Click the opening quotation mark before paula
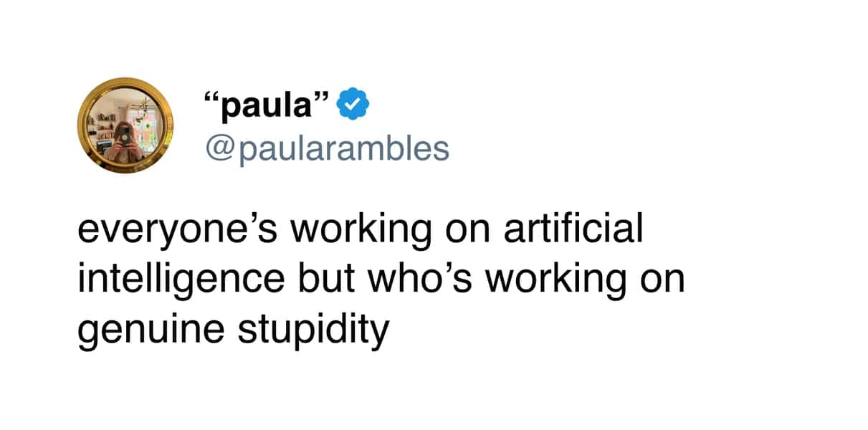Screen dimensions: 868x430 [211, 99]
